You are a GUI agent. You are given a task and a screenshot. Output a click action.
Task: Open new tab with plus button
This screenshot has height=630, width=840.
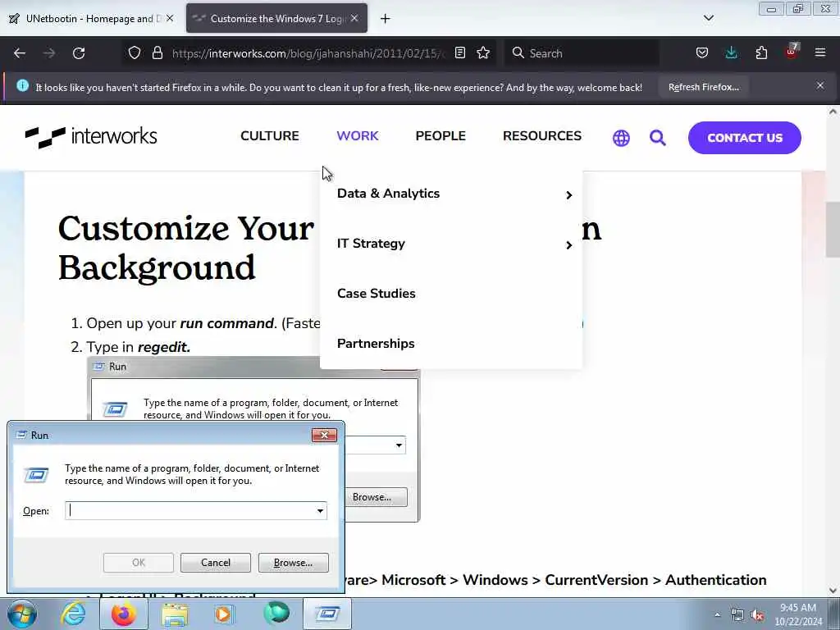click(x=386, y=19)
